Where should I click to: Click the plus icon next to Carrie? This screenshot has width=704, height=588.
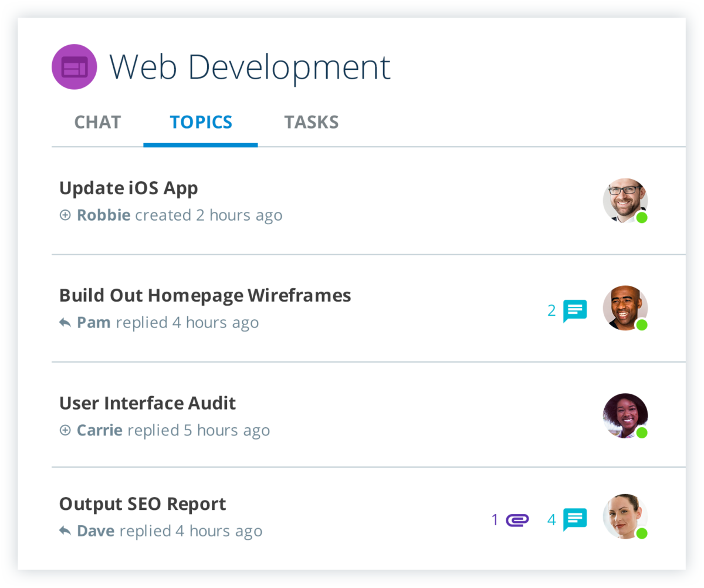click(x=65, y=430)
